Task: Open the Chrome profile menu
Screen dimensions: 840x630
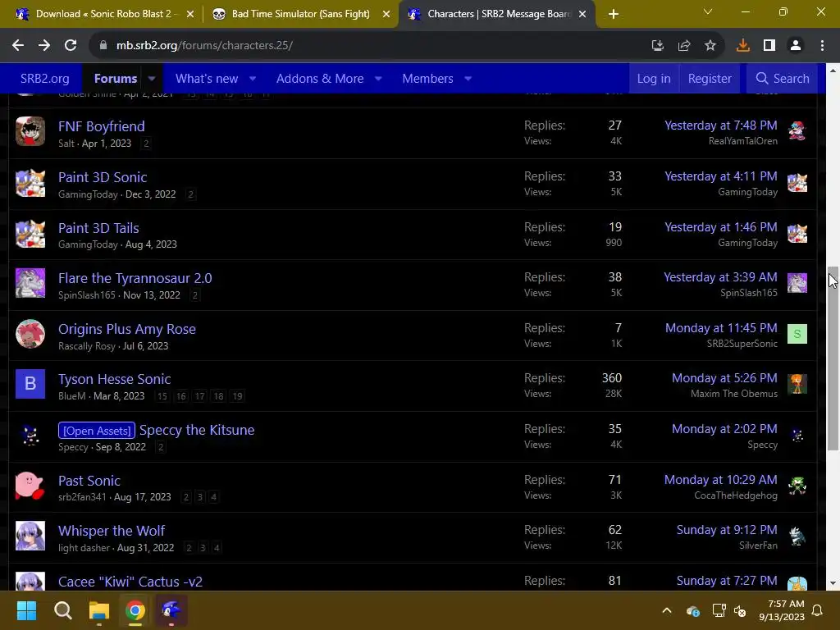Action: 796,46
